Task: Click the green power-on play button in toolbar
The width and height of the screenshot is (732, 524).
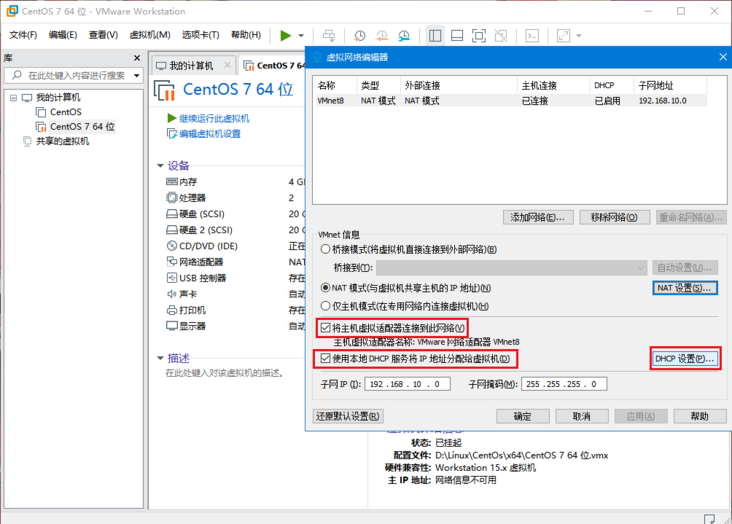Action: point(285,35)
